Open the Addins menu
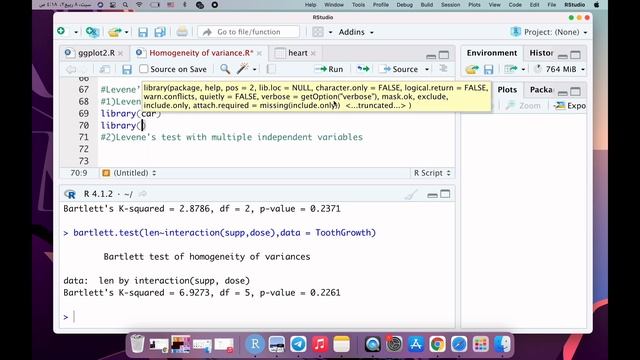Image resolution: width=640 pixels, height=360 pixels. (356, 32)
